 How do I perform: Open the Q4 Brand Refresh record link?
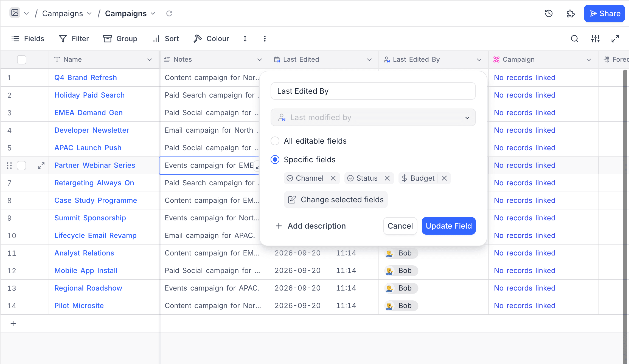(x=86, y=78)
